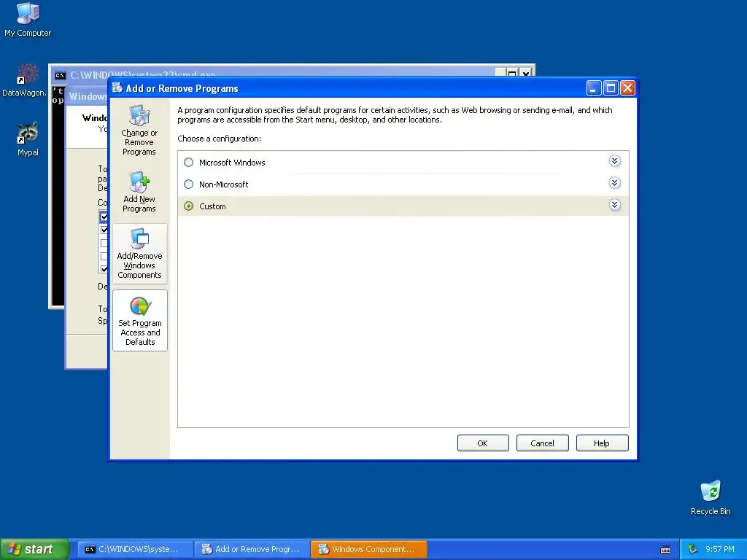
Task: Open Add/Remove Windows Components sidebar item
Action: 139,253
